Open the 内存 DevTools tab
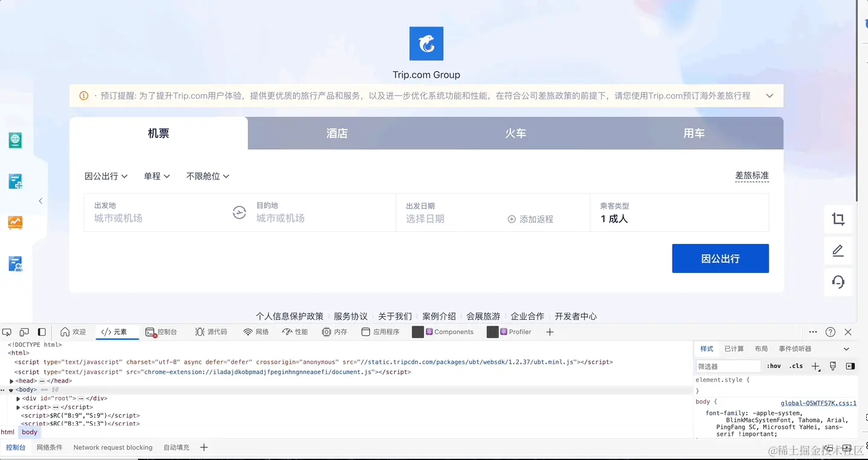Screen dimensions: 868x460 pos(335,332)
